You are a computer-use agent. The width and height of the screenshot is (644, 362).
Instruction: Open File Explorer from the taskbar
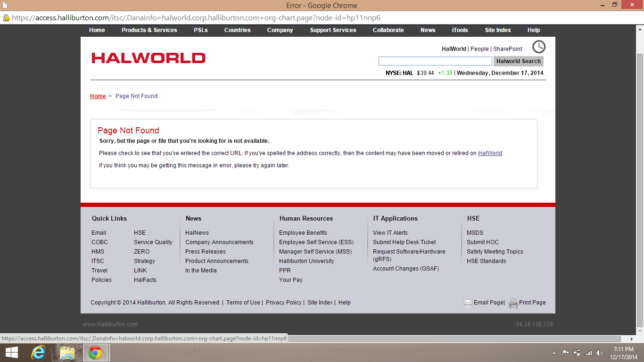tap(67, 353)
